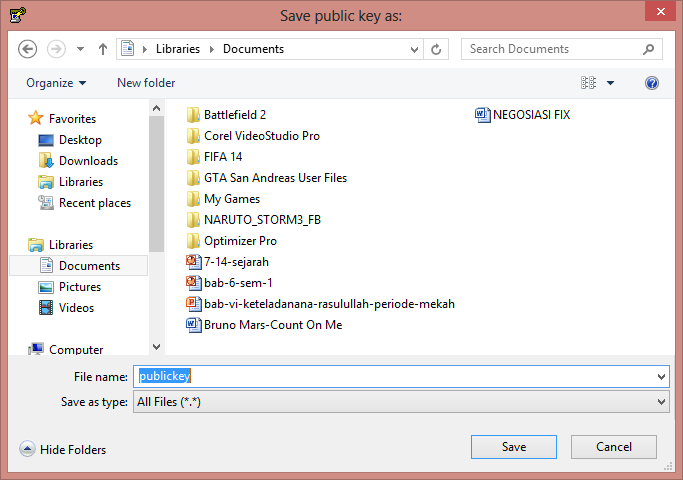The height and width of the screenshot is (480, 683).
Task: Expand the Save as type dropdown
Action: (661, 402)
